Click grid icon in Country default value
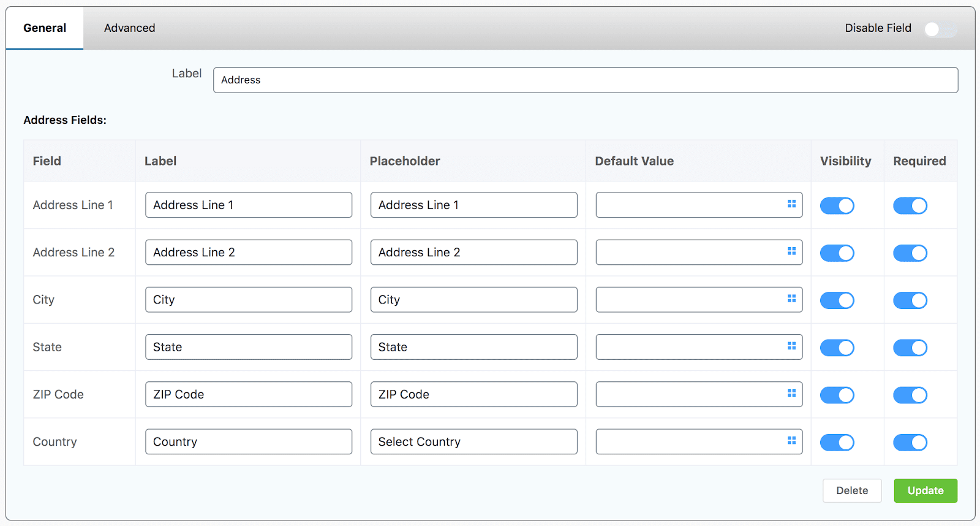980x526 pixels. (x=791, y=441)
